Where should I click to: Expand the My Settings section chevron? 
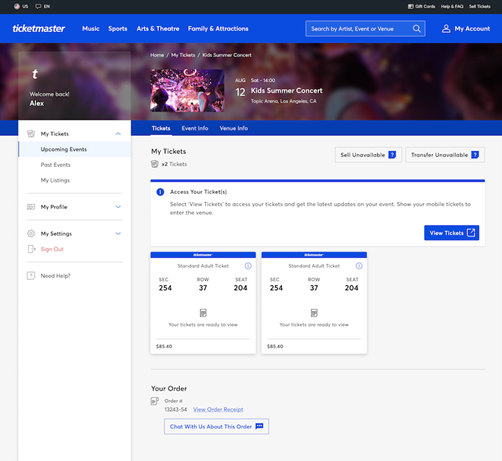(118, 234)
